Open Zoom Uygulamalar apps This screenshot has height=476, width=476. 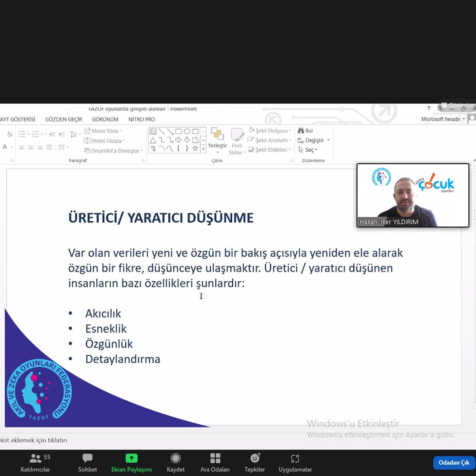coord(295,462)
